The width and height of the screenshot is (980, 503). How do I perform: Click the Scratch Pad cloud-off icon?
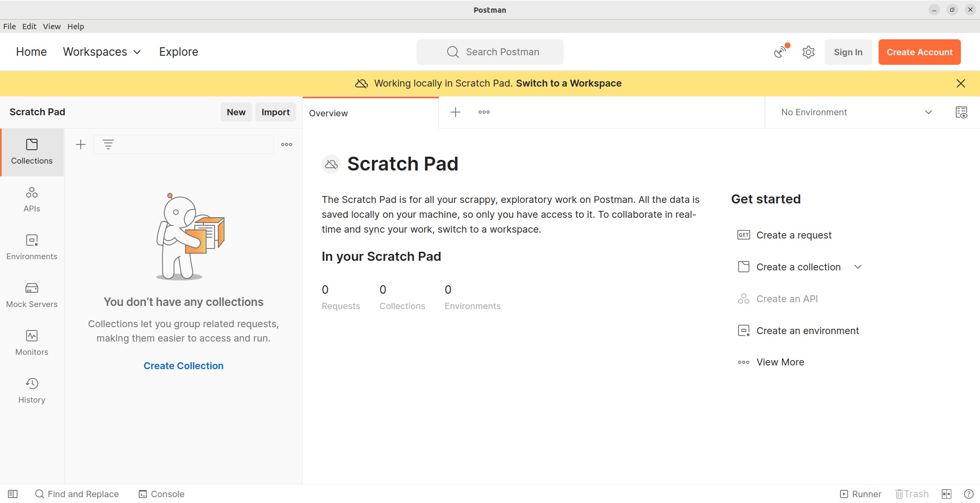(x=331, y=164)
